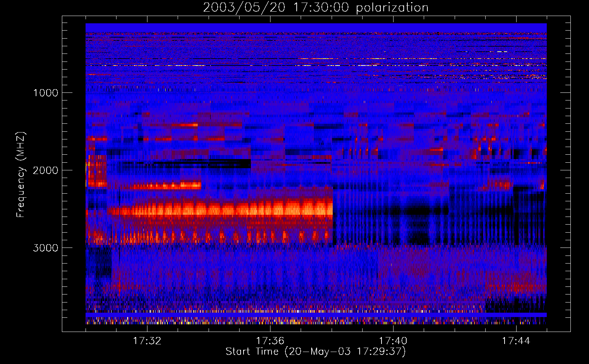Select the 3000 frequency axis label
The height and width of the screenshot is (364, 589).
point(46,248)
